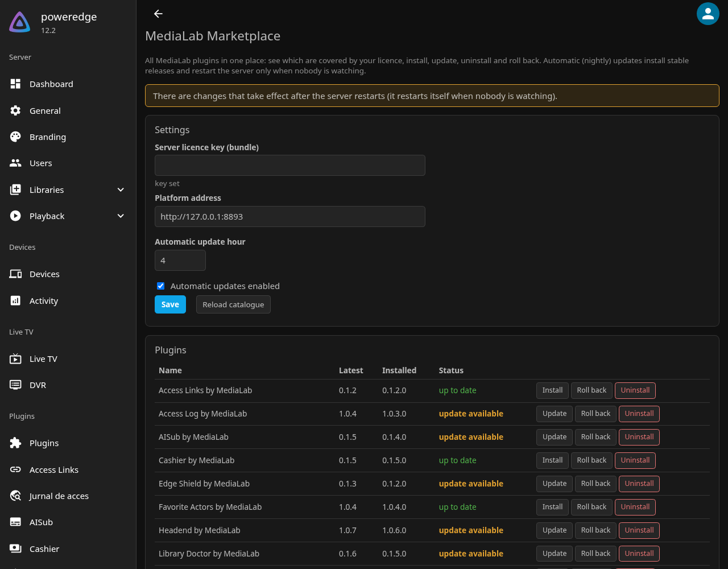
Task: Open Access Links link icon
Action: pos(15,469)
